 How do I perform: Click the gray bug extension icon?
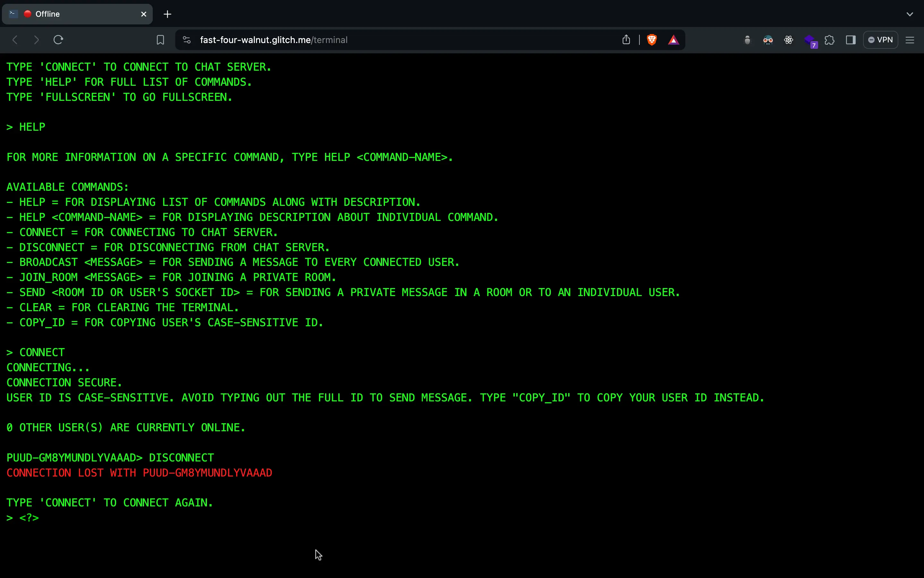coord(747,40)
